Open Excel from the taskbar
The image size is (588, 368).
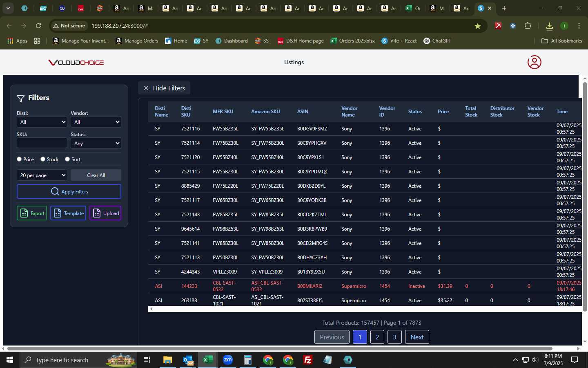tap(207, 360)
